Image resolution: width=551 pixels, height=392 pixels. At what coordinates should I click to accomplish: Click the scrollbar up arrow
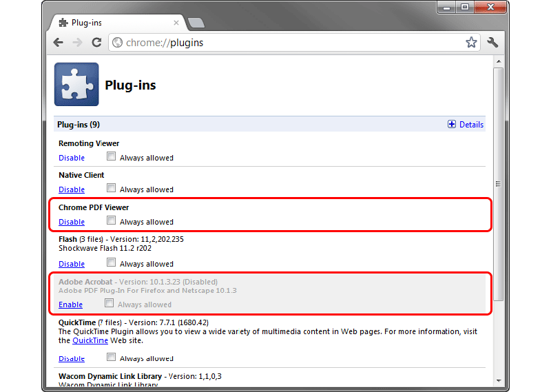pos(498,61)
